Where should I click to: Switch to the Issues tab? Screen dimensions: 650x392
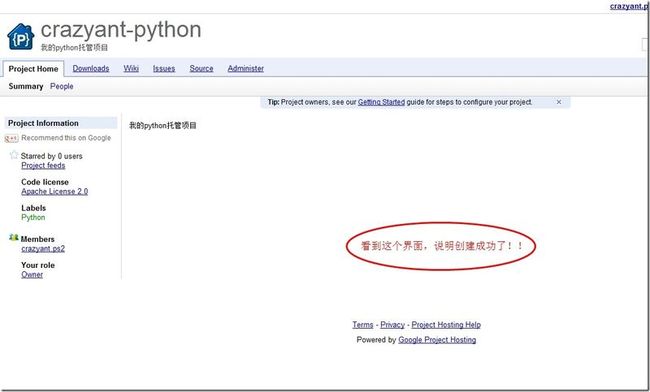164,68
